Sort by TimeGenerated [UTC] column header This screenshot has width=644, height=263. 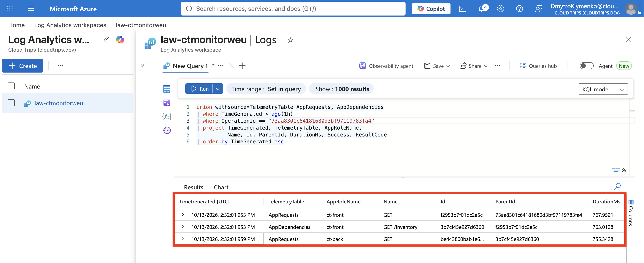point(204,202)
